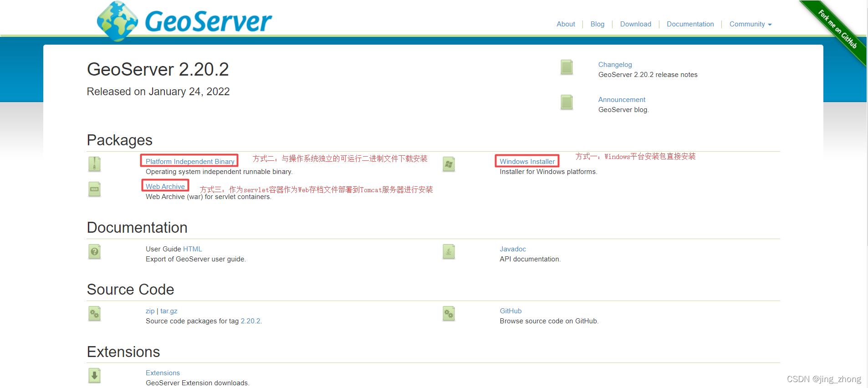
Task: Open the GitHub source link
Action: point(511,311)
